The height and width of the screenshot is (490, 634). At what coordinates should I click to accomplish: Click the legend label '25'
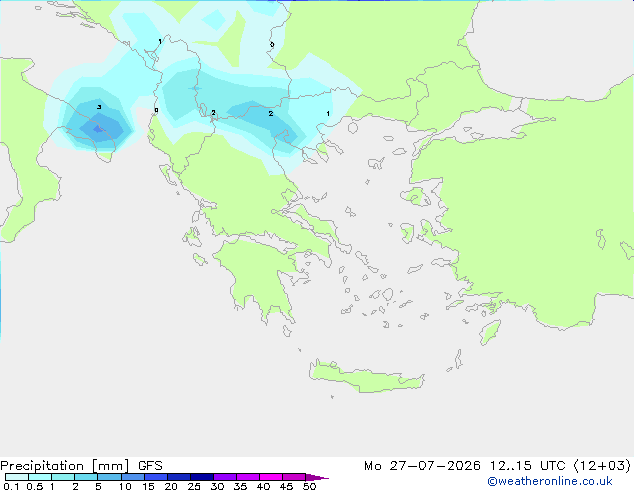pyautogui.click(x=194, y=486)
